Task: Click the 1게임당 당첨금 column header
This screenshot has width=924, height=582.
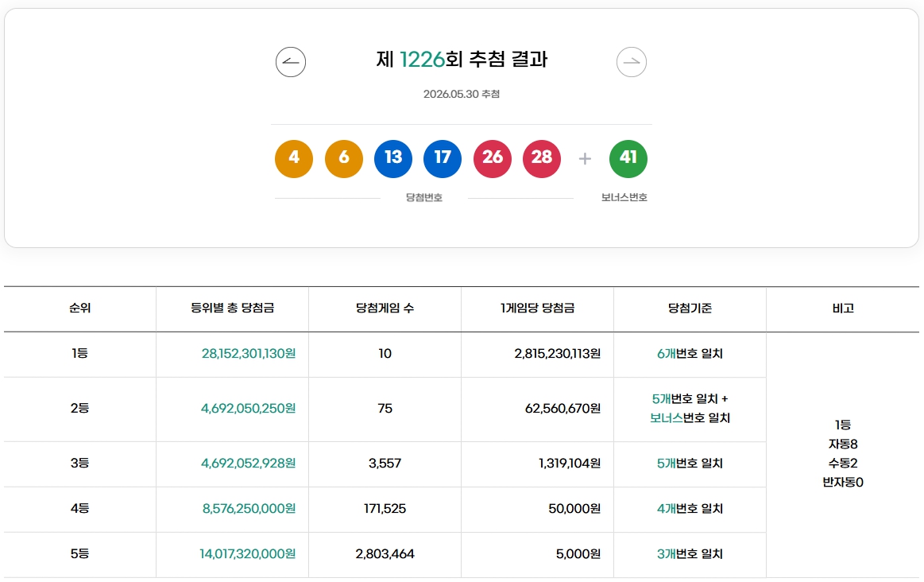Action: point(537,308)
